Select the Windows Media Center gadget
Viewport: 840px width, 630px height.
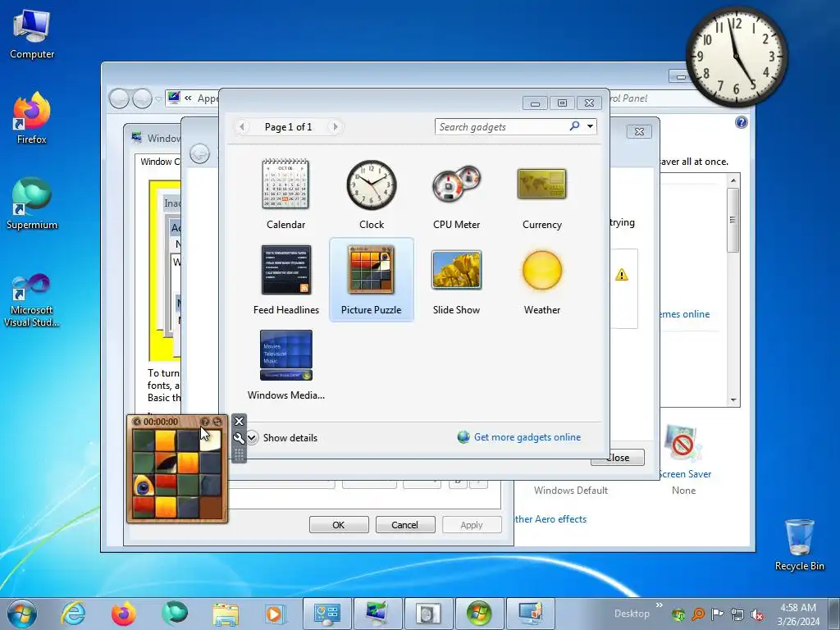pyautogui.click(x=285, y=365)
